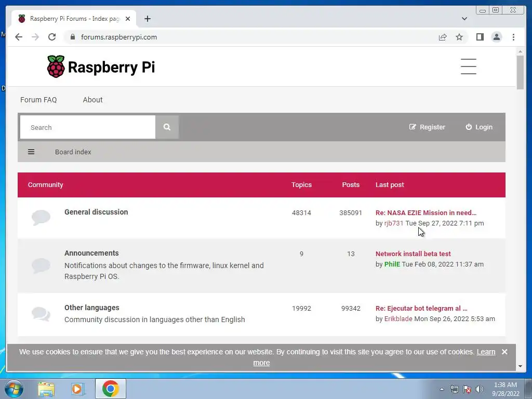This screenshot has height=399, width=532.
Task: Click the Register link
Action: pos(427,127)
